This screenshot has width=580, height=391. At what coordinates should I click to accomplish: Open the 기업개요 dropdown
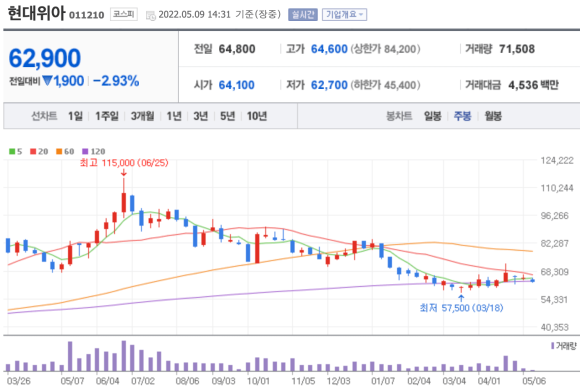click(x=344, y=15)
